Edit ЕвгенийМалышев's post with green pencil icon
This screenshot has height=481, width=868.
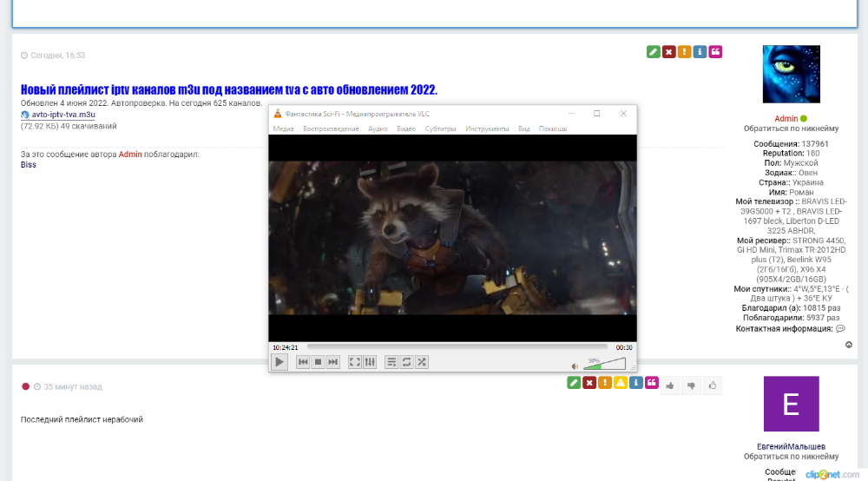(574, 383)
